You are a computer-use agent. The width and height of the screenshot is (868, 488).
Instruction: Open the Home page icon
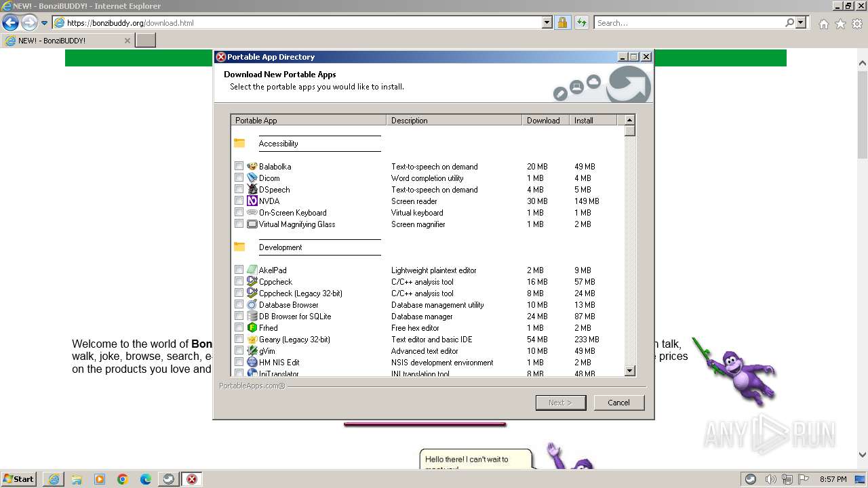pyautogui.click(x=823, y=24)
